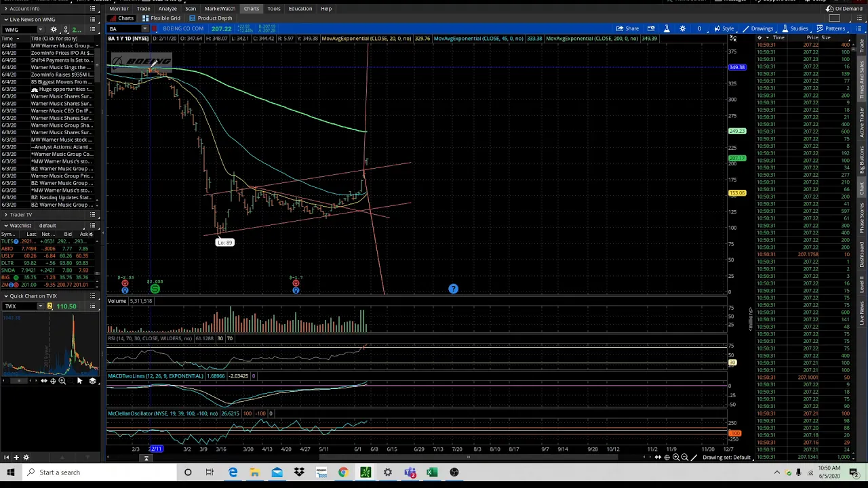Click the Quick Chart horizontal scrollbar
868x488 pixels.
[19, 381]
